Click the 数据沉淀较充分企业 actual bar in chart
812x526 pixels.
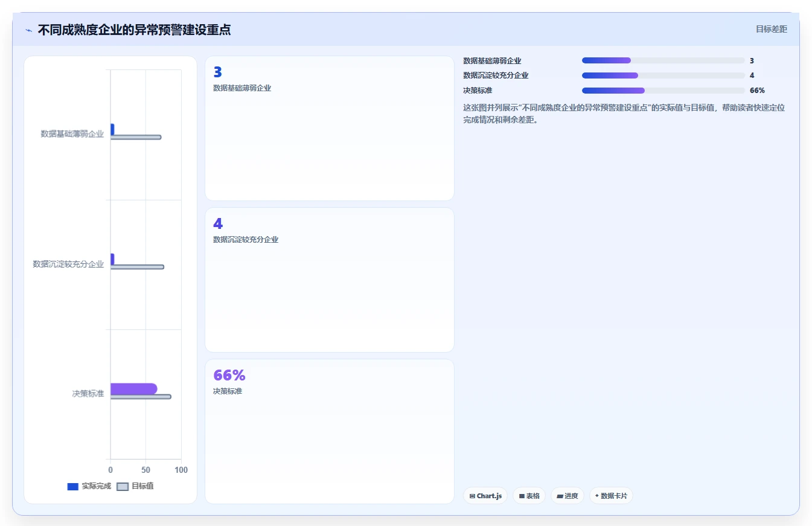(112, 258)
